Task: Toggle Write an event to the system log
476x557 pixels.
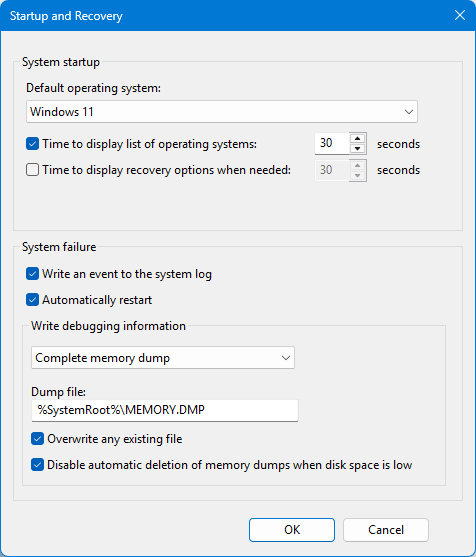Action: pos(32,274)
